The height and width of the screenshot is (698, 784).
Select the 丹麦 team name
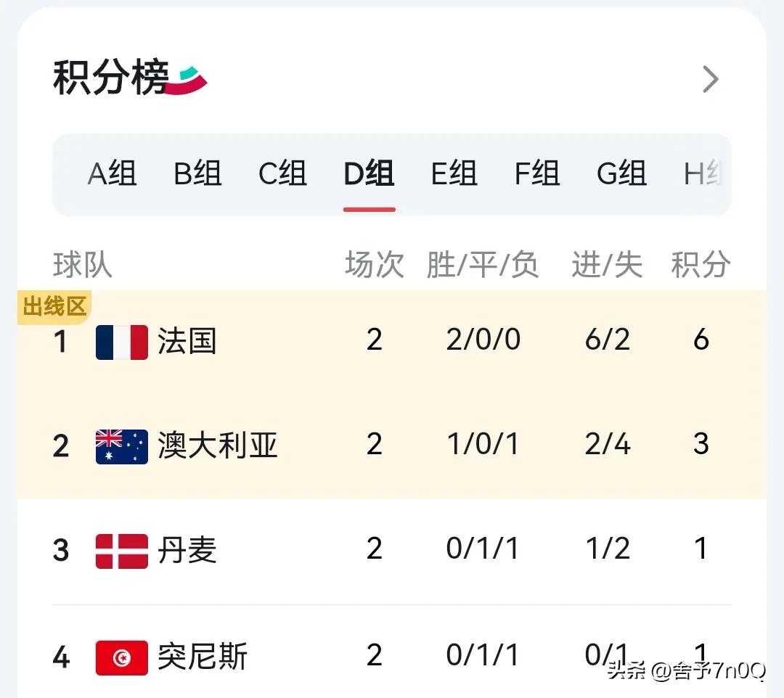187,550
